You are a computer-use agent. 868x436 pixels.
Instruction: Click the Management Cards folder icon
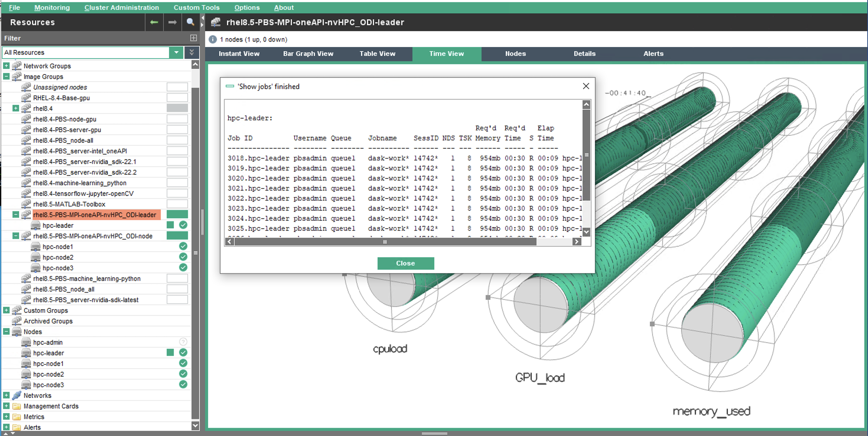pyautogui.click(x=17, y=406)
